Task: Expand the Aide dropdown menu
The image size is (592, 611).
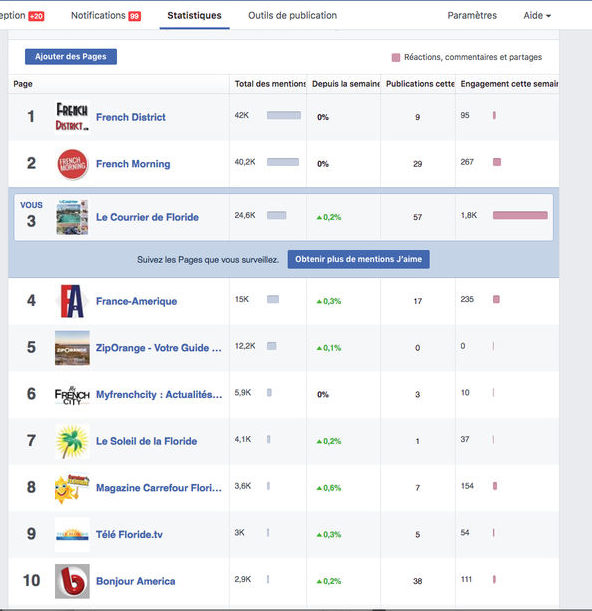Action: pyautogui.click(x=537, y=16)
